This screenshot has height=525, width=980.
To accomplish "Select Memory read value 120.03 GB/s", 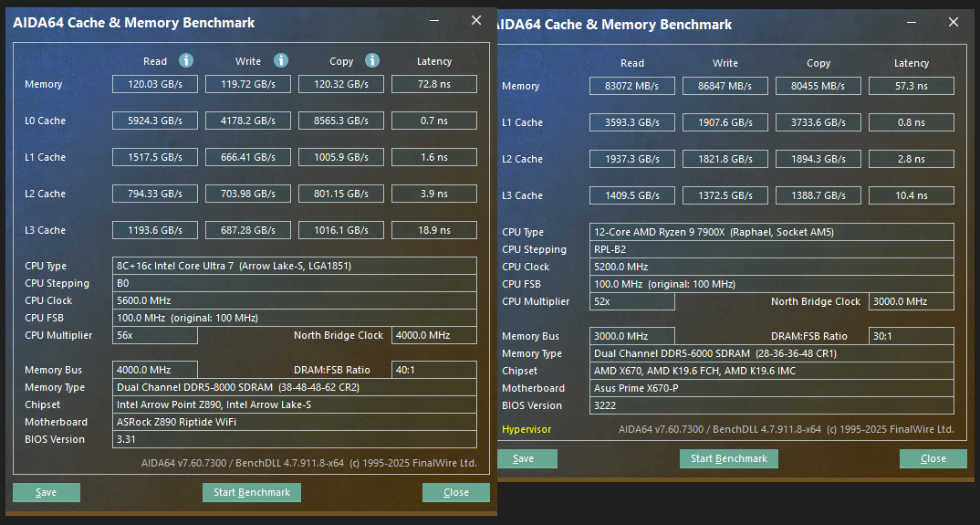I will (x=155, y=84).
